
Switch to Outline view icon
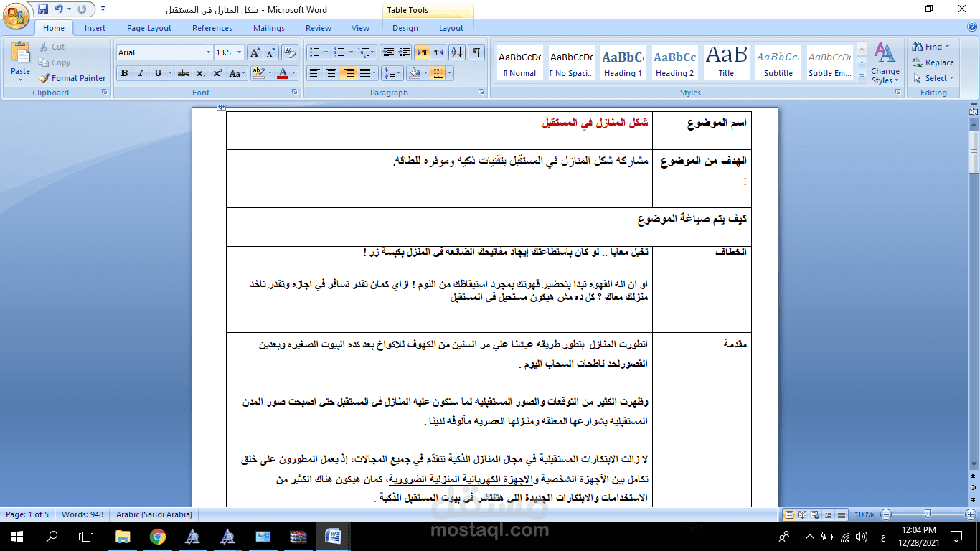point(828,514)
